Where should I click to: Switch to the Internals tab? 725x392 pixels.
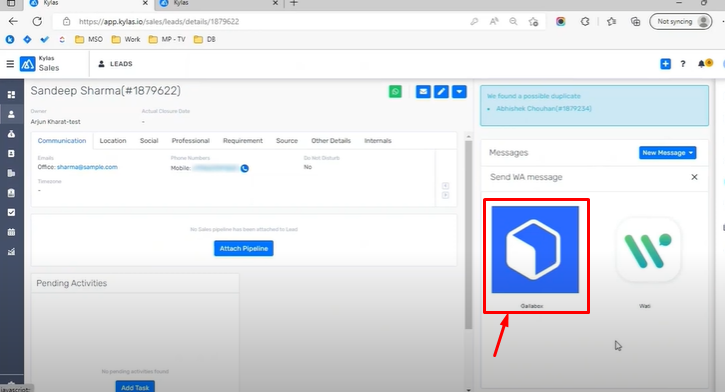click(x=378, y=141)
